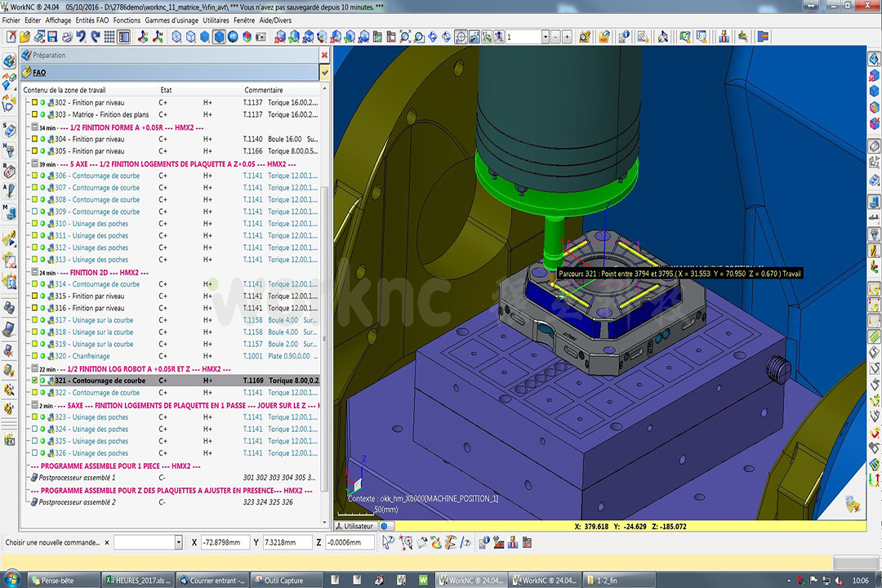This screenshot has width=882, height=588.
Task: Open the Affichage menu
Action: click(x=59, y=20)
